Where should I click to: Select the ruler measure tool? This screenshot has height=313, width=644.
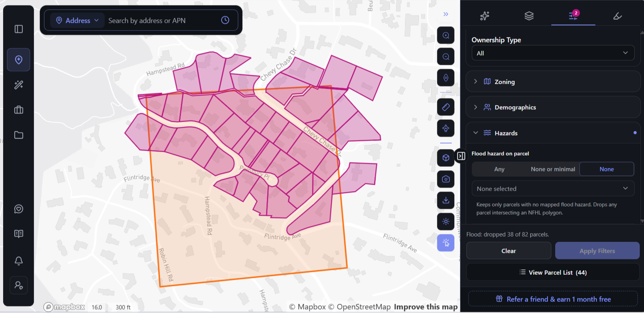pyautogui.click(x=446, y=107)
